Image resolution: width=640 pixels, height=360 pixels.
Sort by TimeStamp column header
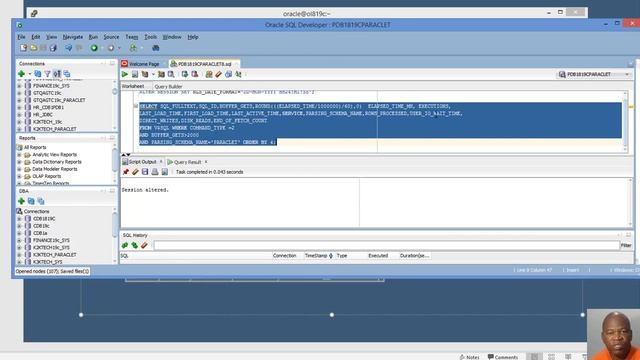[318, 256]
